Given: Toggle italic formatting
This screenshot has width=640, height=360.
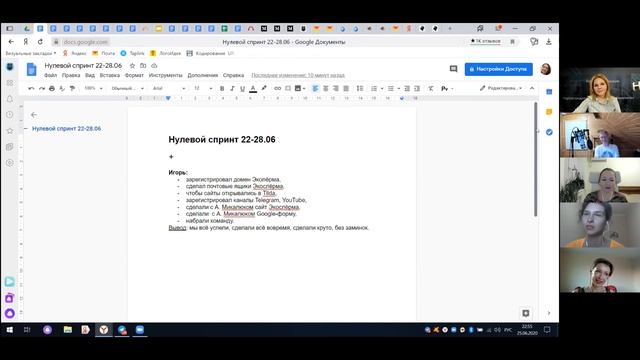Looking at the screenshot, I should (x=232, y=88).
